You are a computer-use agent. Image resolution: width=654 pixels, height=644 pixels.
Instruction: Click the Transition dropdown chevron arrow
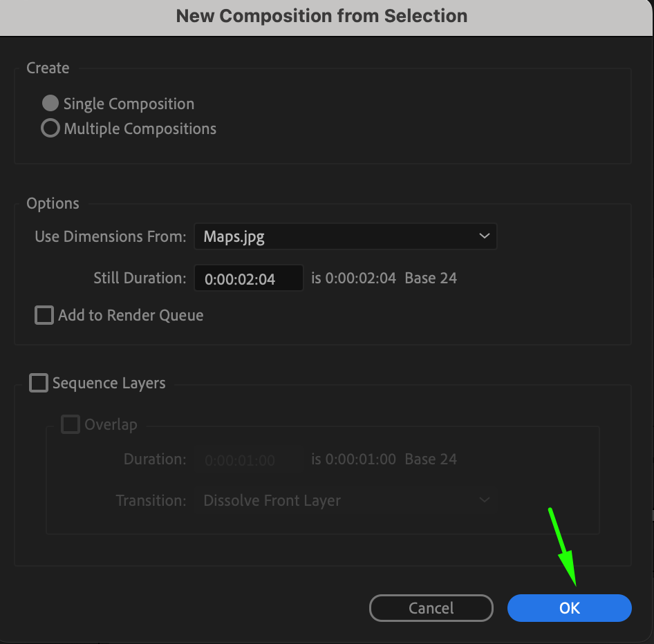[x=484, y=500]
